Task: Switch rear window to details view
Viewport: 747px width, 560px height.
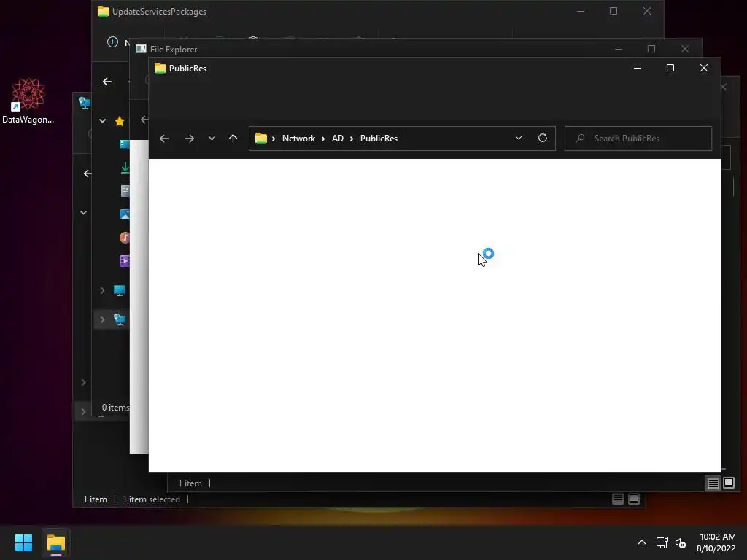Action: [617, 499]
